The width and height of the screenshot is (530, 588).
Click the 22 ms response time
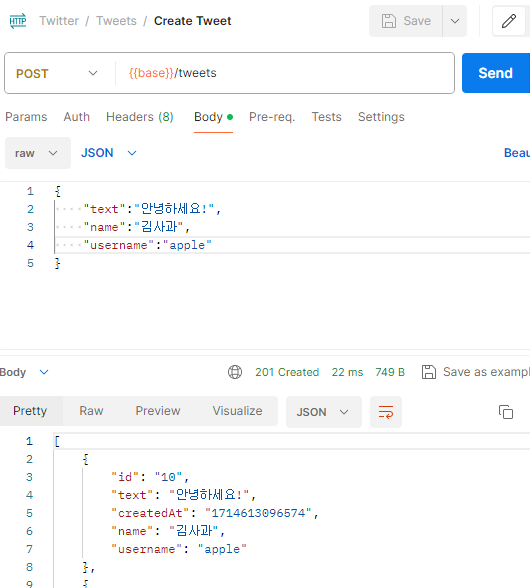click(347, 372)
